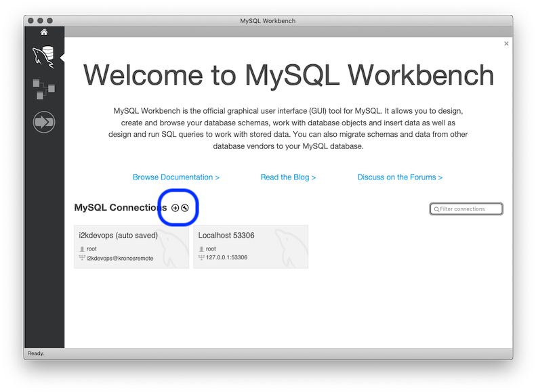The width and height of the screenshot is (536, 392).
Task: Click the yellow minimize window button
Action: (41, 20)
